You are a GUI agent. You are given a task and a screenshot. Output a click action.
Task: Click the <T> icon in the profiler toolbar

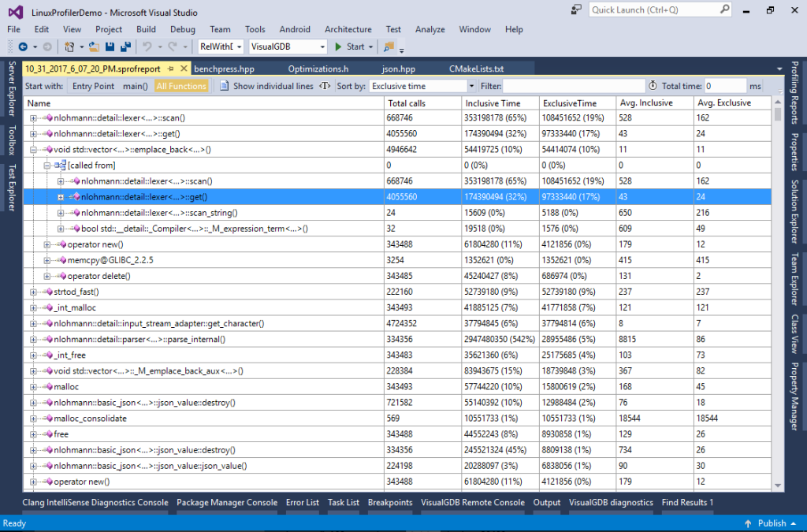coord(322,85)
